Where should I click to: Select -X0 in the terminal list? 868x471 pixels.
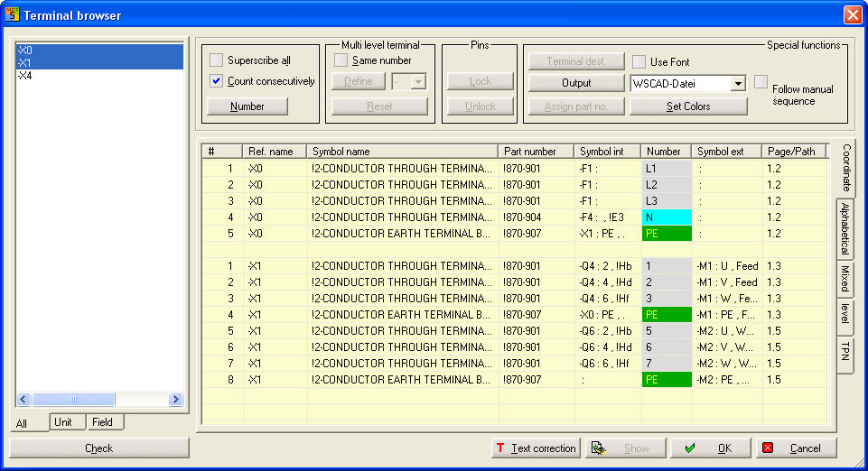click(99, 51)
